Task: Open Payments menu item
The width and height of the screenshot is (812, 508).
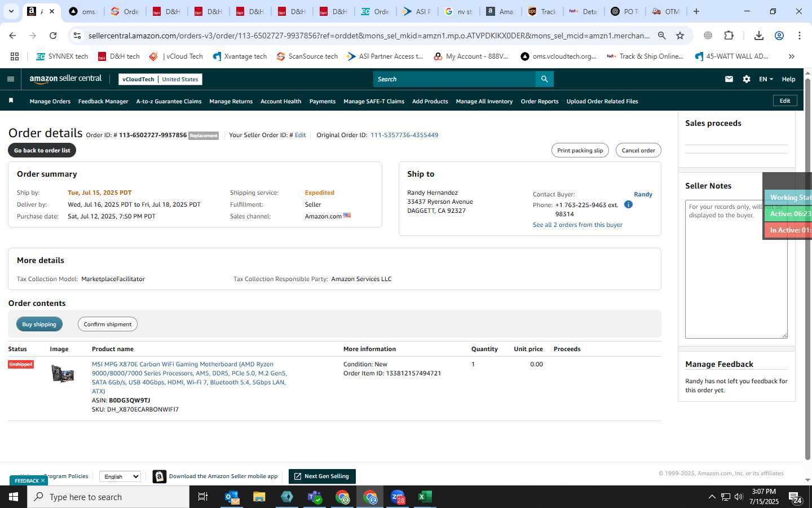Action: (323, 102)
